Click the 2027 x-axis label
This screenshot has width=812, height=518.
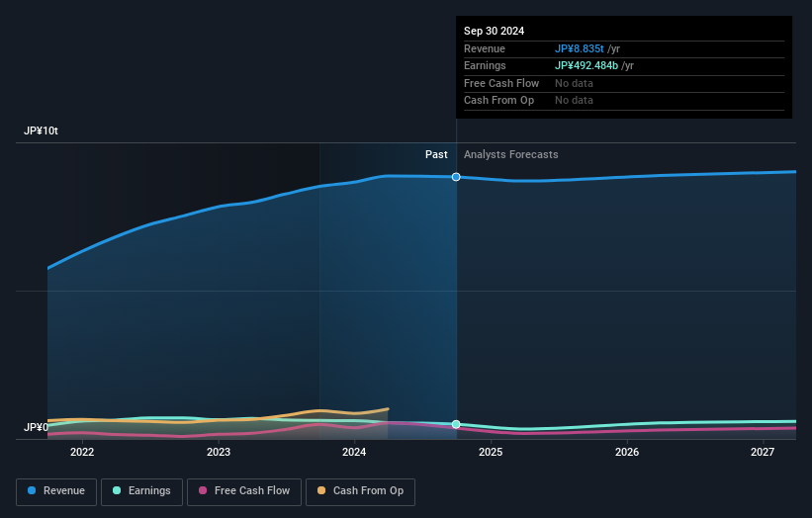click(763, 453)
